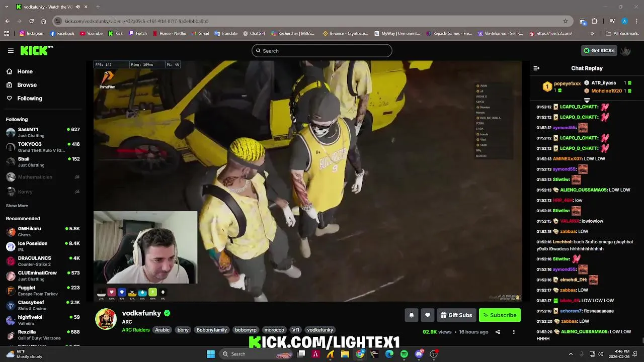Open Konvy offline channel

43,192
